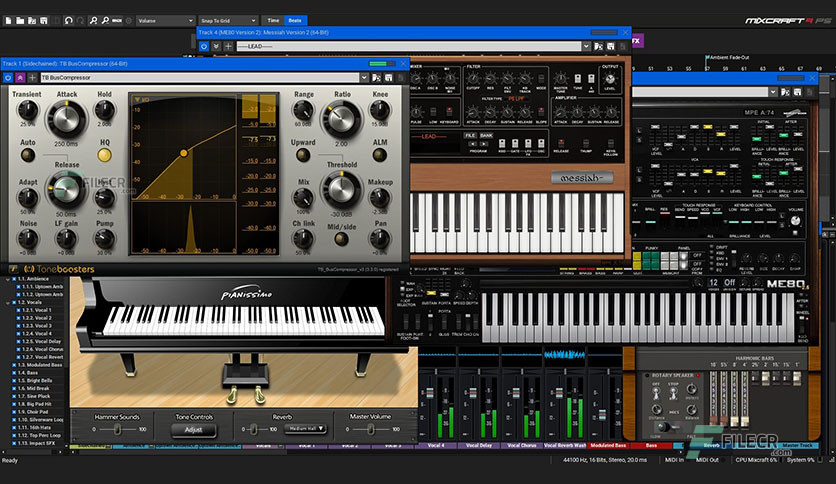Click the New Project icon in main toolbar
The height and width of the screenshot is (484, 836).
click(8, 21)
